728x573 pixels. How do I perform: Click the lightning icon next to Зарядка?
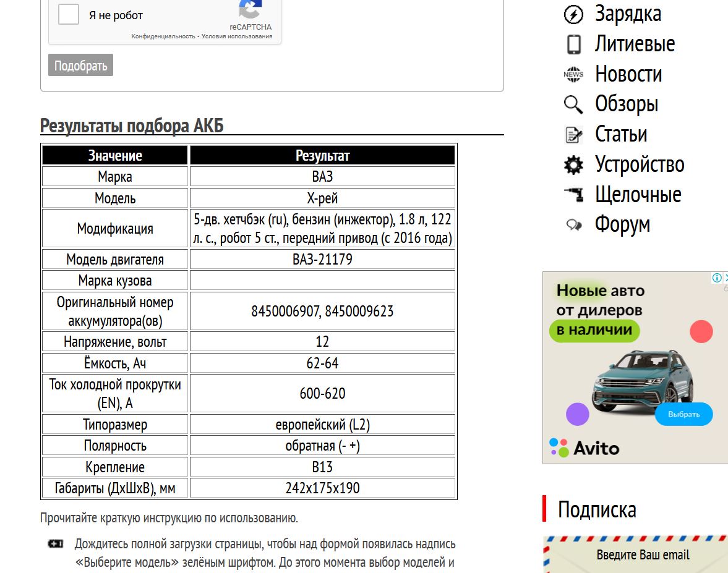tap(574, 14)
